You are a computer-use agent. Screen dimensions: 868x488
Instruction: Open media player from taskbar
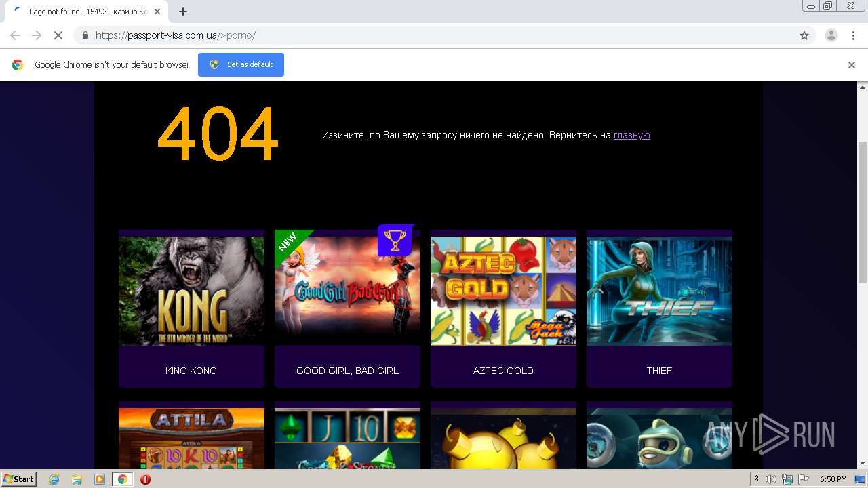(100, 479)
